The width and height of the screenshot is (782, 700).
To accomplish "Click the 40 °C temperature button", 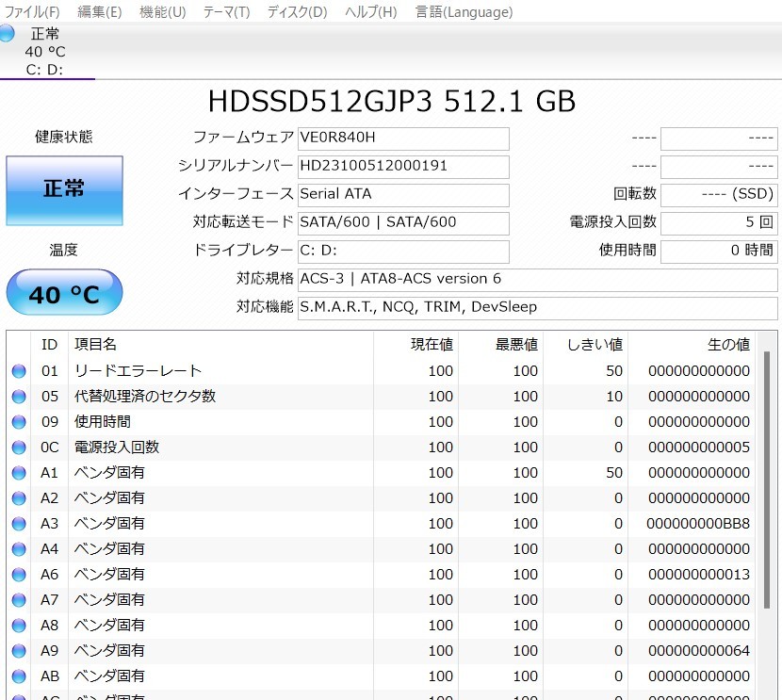I will click(64, 294).
